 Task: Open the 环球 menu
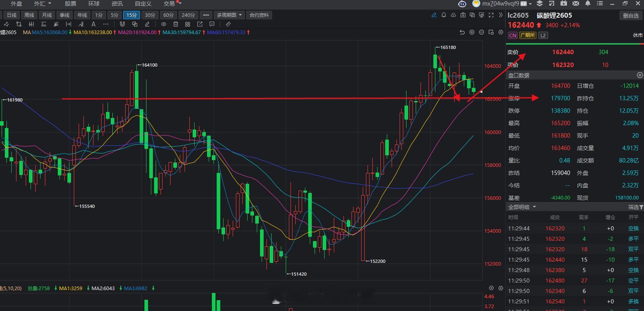point(94,4)
